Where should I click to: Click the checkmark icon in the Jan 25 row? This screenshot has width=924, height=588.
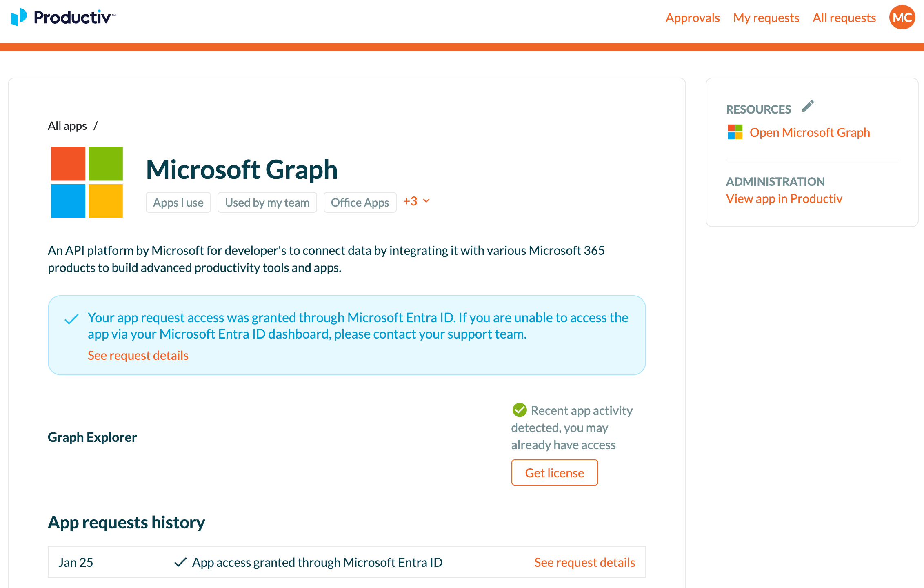tap(180, 562)
